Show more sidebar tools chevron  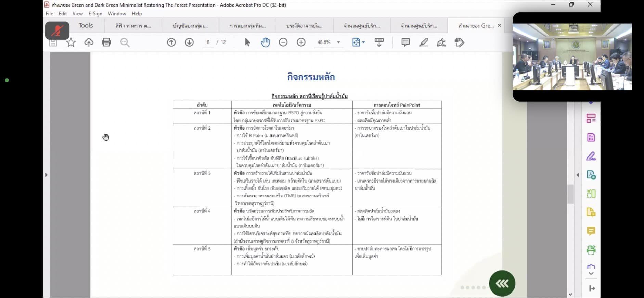tap(591, 273)
